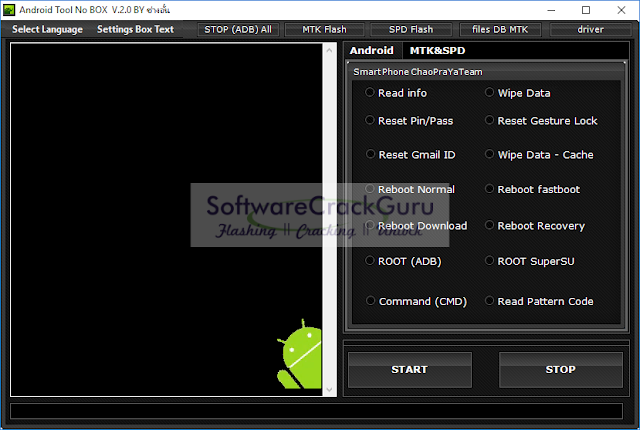Screen dimensions: 640x430
Task: Click the Android Tool app icon in title bar
Action: 9,10
